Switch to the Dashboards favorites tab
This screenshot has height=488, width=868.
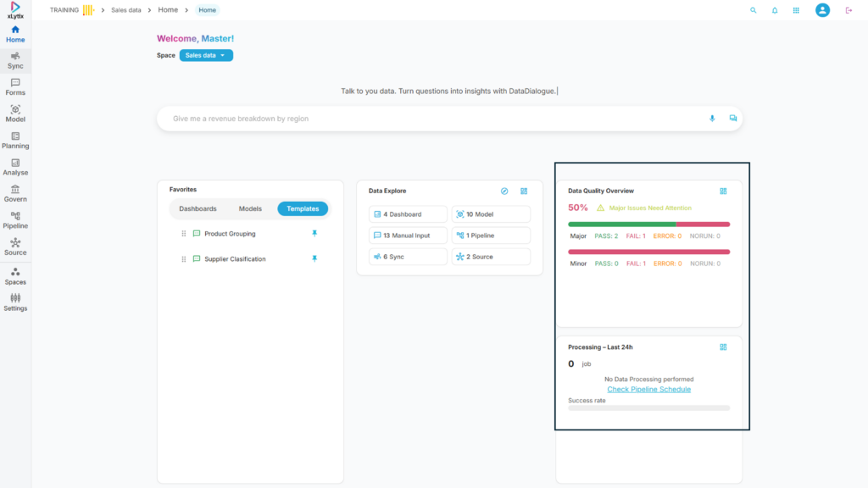coord(198,208)
